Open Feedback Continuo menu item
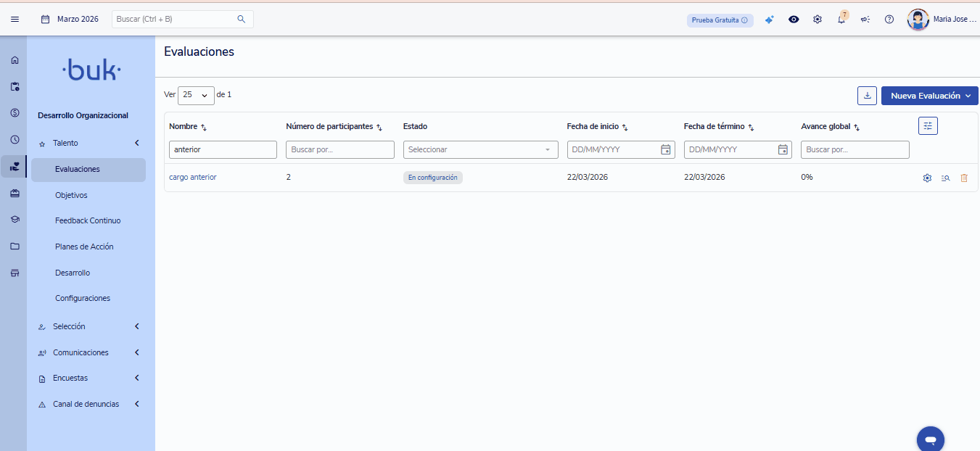 click(x=88, y=220)
